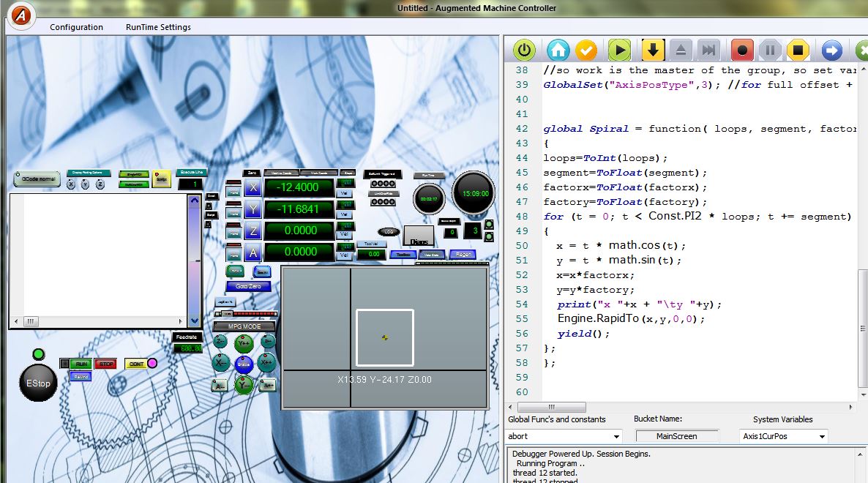Click the orange checkmark icon
Screen dimensions: 868x483
coord(586,50)
